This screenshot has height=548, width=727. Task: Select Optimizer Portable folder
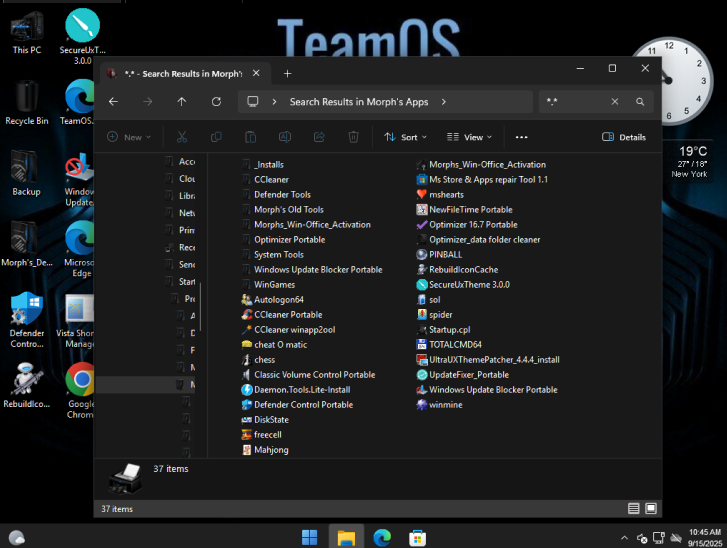[x=284, y=240]
